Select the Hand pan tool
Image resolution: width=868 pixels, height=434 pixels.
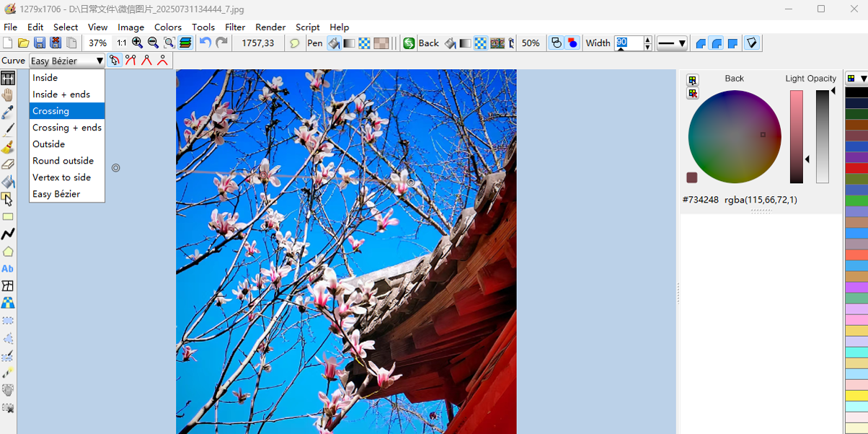[8, 95]
